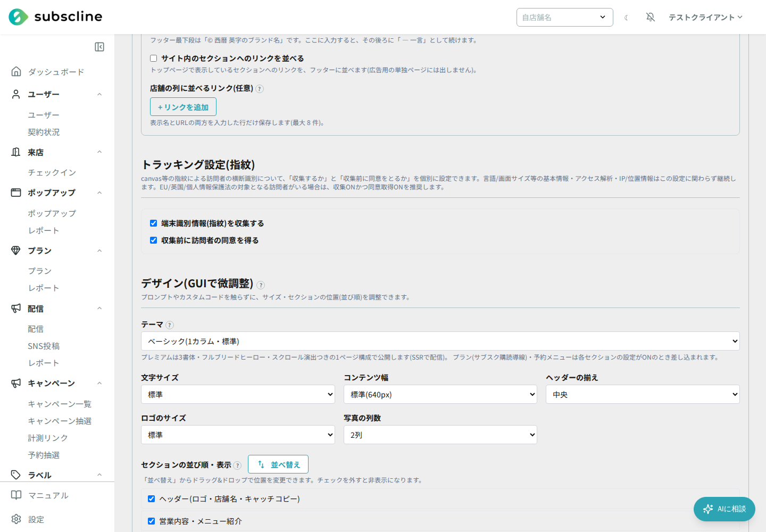The width and height of the screenshot is (766, 532).
Task: Uncheck ヘッダー(ロゴ・店舗名・キャッチコピー) section
Action: click(152, 499)
